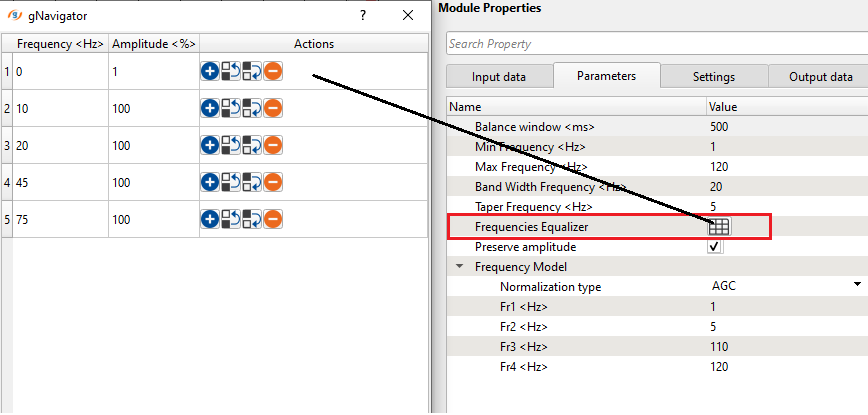Click the move up icon in row 2
Screen dimensions: 868x415
point(231,108)
